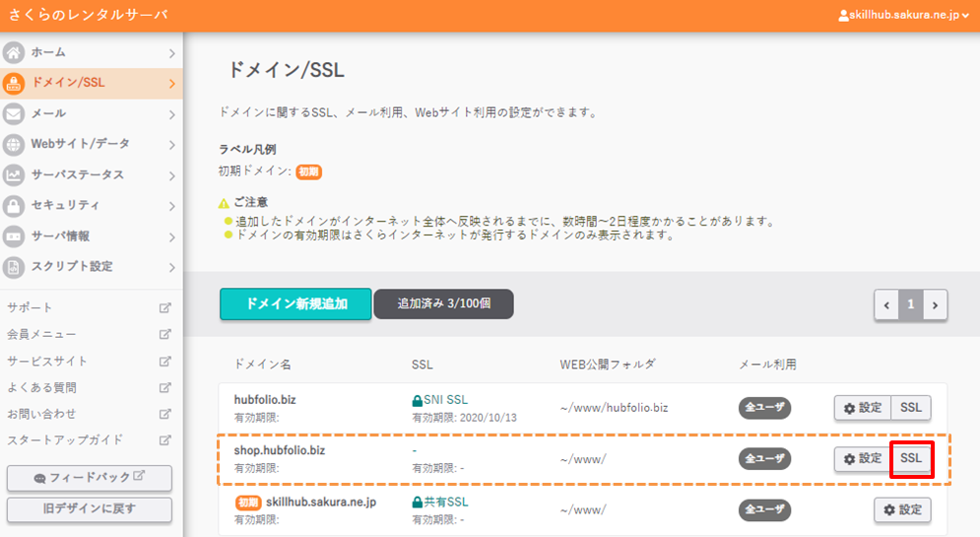Click the 全ユーザ badge for hubfolio.biz
Viewport: 980px width, 537px height.
(764, 408)
